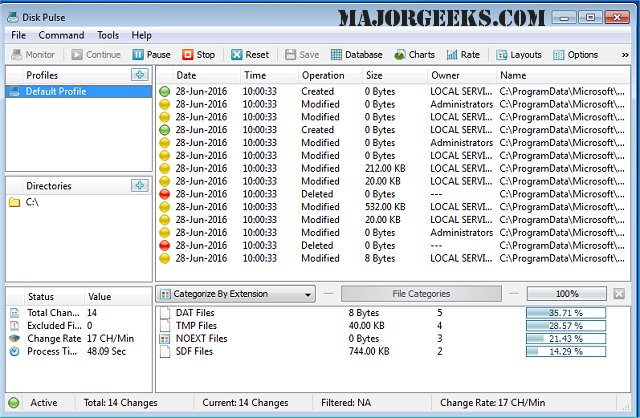Image resolution: width=640 pixels, height=418 pixels.
Task: Click the Total: 14 Changes status text
Action: 120,403
